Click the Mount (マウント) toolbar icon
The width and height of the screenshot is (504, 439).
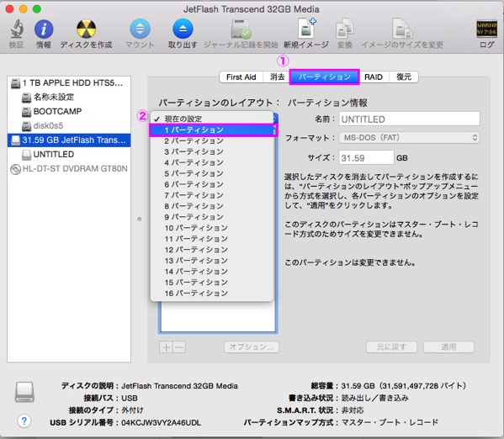coord(140,29)
